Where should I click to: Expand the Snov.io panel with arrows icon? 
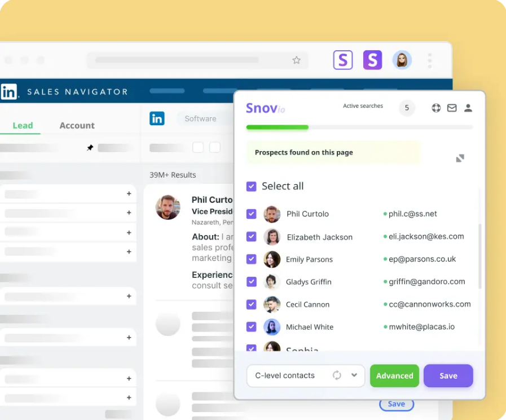(460, 158)
